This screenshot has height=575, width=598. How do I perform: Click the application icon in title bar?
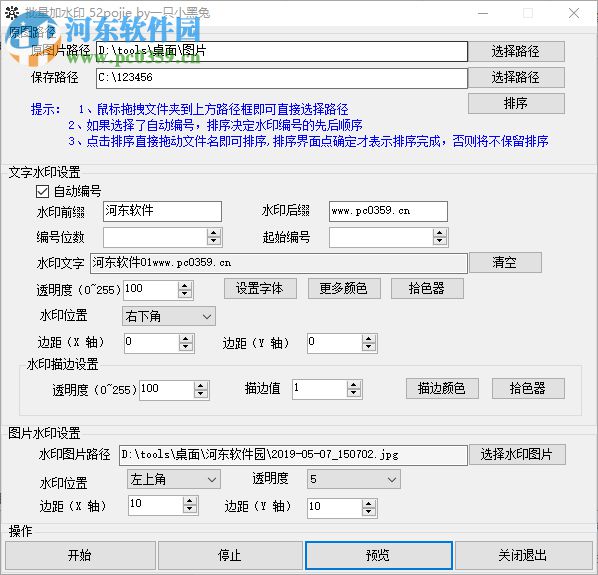[x=12, y=13]
